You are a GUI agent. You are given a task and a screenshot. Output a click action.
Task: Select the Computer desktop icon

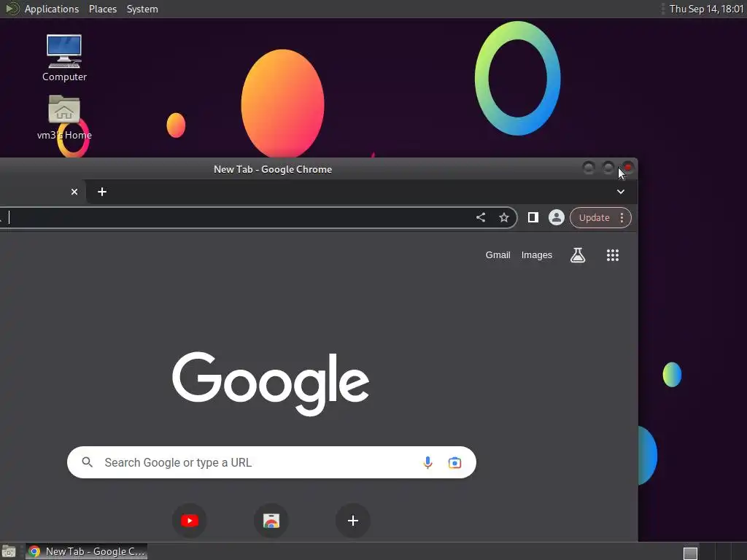(64, 58)
